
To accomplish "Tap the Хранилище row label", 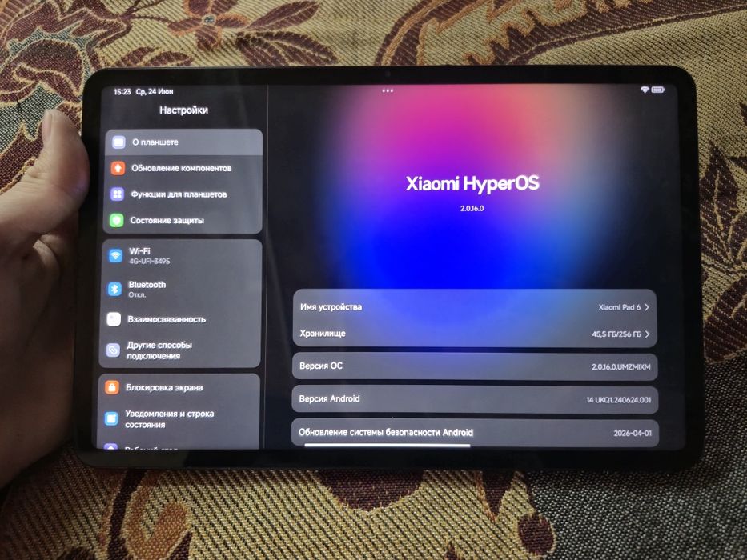I will click(323, 334).
